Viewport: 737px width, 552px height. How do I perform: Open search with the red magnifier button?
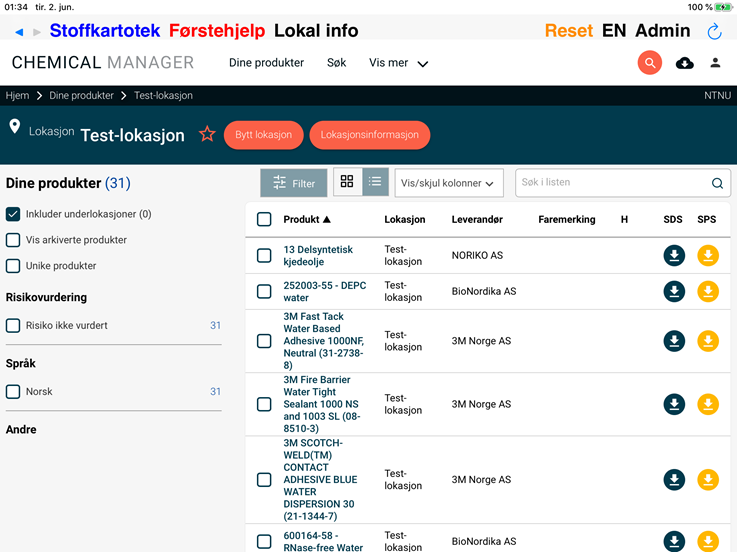[x=650, y=63]
